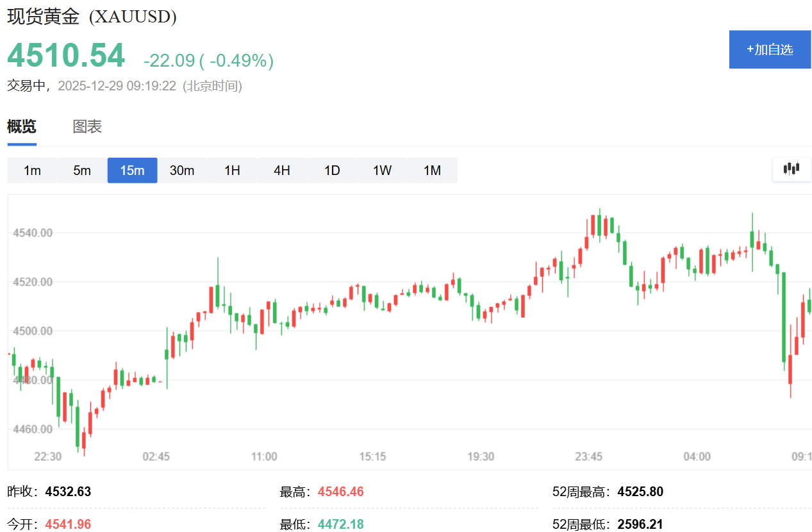Viewport: 812px width, 532px height.
Task: Set chart interval to 4H
Action: pyautogui.click(x=282, y=170)
